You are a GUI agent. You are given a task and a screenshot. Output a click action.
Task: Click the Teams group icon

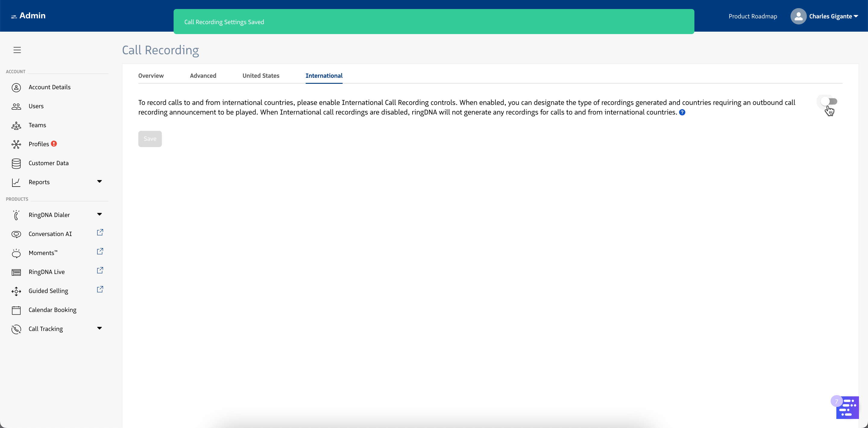[16, 126]
